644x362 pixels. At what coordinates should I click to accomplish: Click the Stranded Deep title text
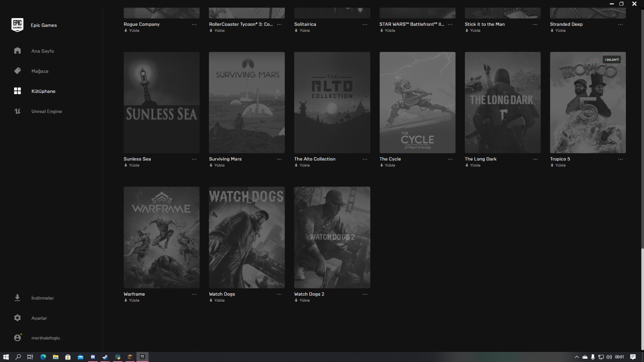click(566, 24)
